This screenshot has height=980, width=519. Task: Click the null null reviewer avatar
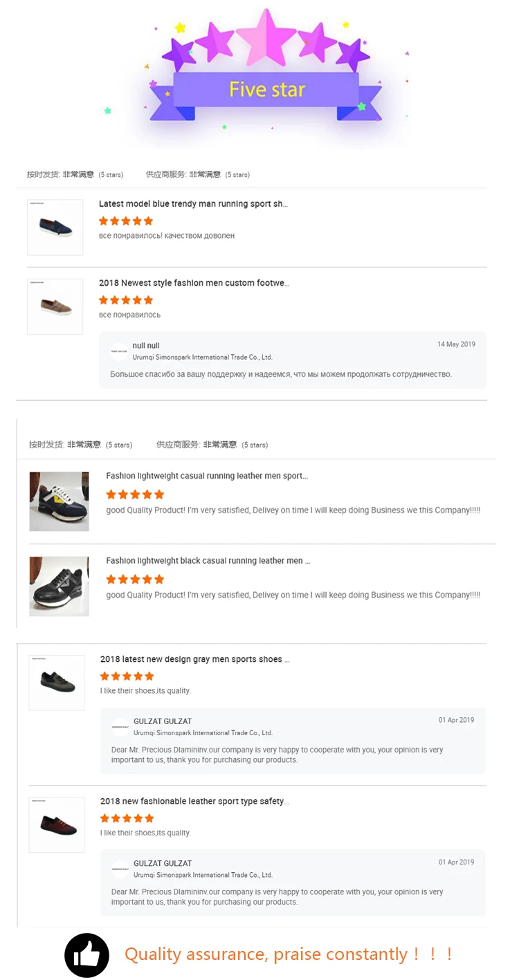click(119, 351)
